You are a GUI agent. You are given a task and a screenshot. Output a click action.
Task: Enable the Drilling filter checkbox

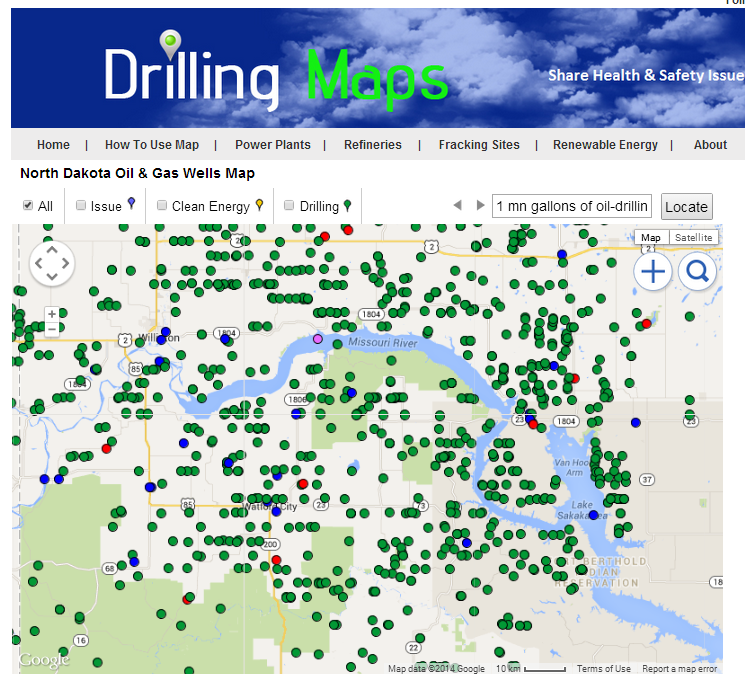click(x=289, y=205)
